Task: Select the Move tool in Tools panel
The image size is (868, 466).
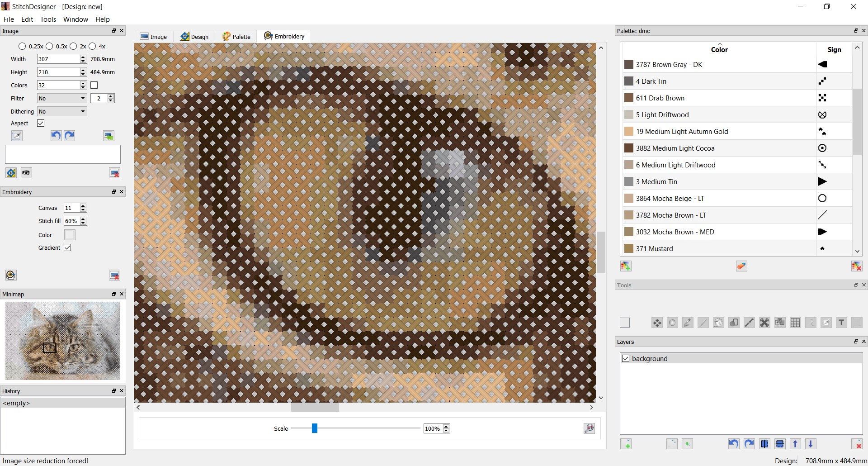Action: [x=657, y=323]
